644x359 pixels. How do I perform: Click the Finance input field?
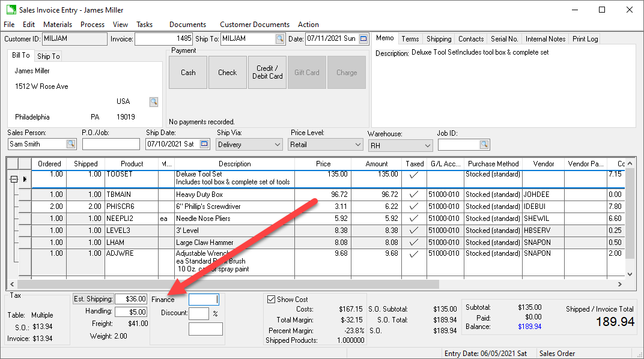click(204, 299)
